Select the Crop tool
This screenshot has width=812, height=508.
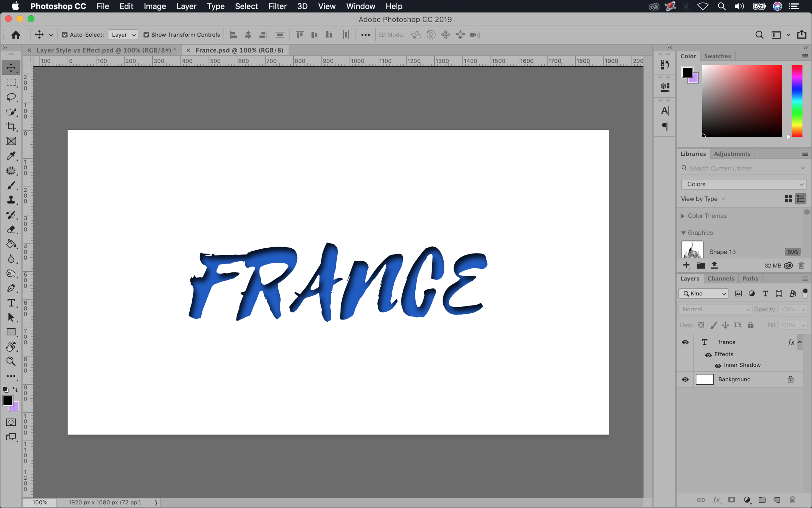(x=11, y=127)
